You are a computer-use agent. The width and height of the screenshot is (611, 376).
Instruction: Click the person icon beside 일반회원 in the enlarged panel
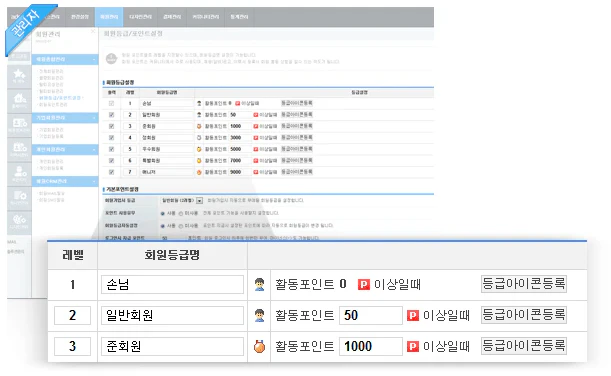[x=259, y=316]
